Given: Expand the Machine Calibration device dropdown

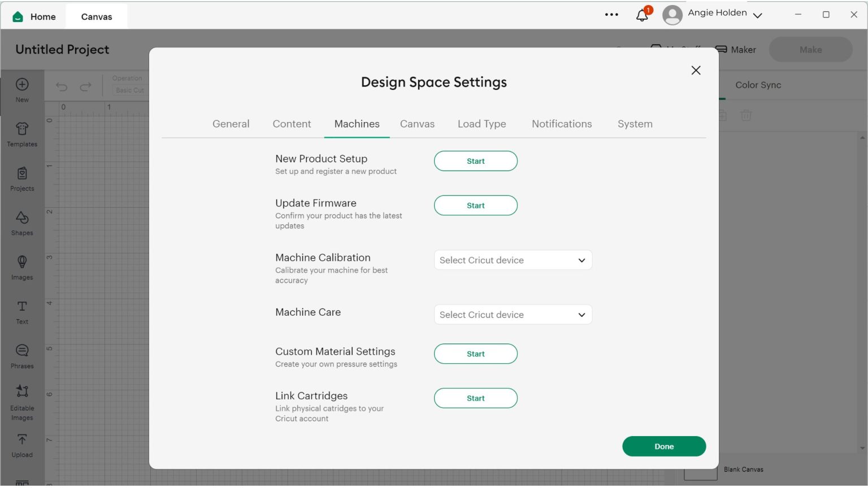Looking at the screenshot, I should pyautogui.click(x=513, y=260).
